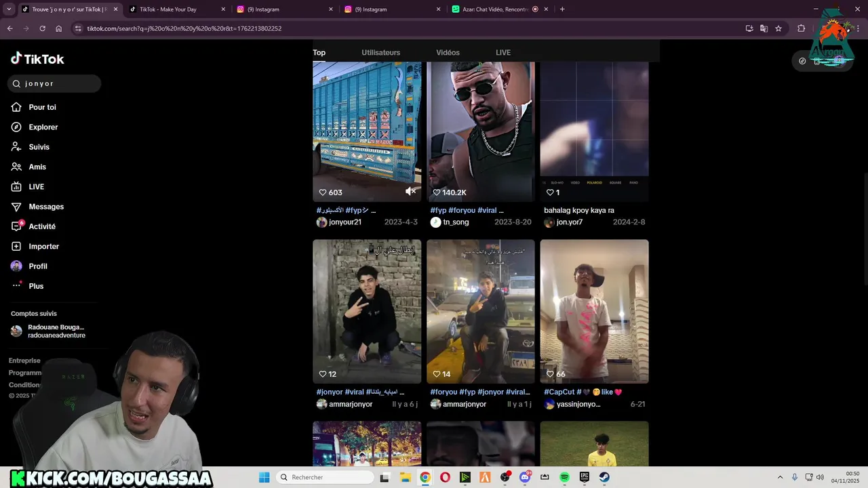Open a new browser tab
The width and height of the screenshot is (868, 488).
(562, 9)
